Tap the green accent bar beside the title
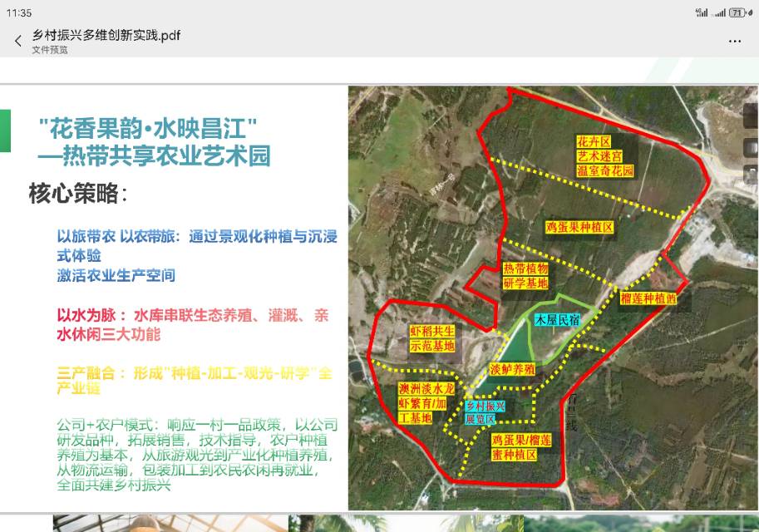The height and width of the screenshot is (532, 759). pos(5,131)
